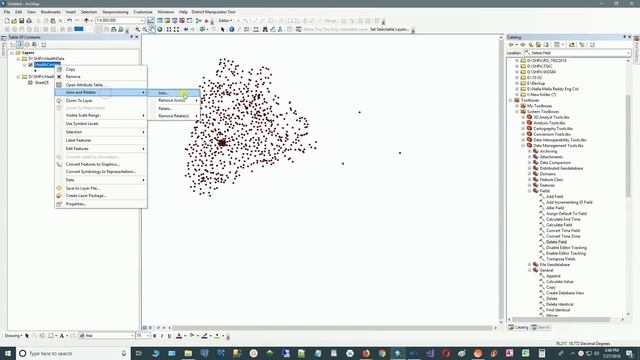Open Firefox from the taskbar
Image resolution: width=640 pixels, height=360 pixels.
pyautogui.click(x=366, y=353)
